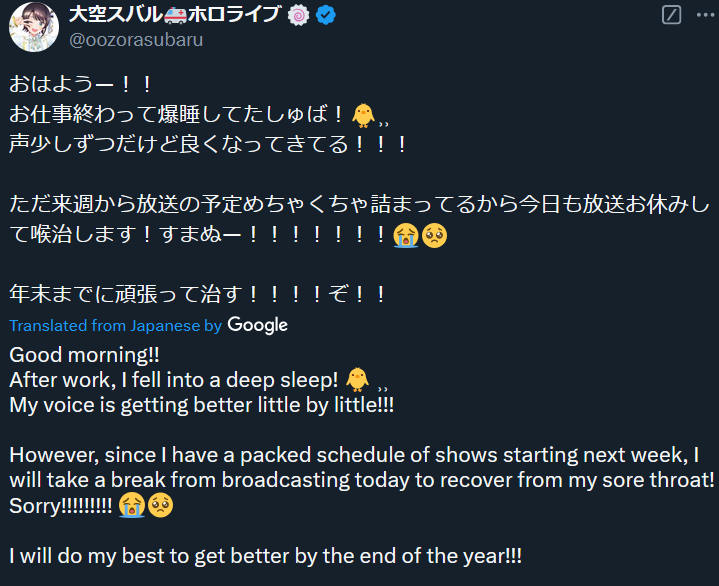Open Oozora Subaru's profile avatar
Viewport: 719px width, 586px height.
(x=34, y=27)
